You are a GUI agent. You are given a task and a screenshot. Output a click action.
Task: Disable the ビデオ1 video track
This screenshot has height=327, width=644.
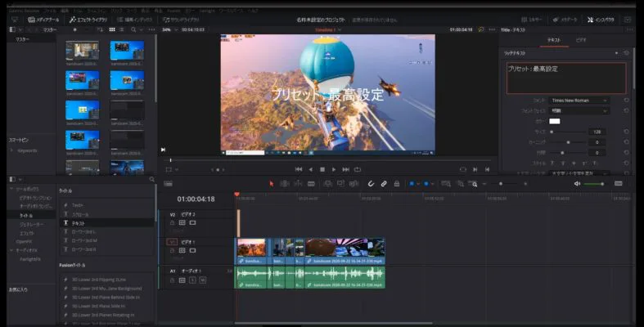click(192, 250)
